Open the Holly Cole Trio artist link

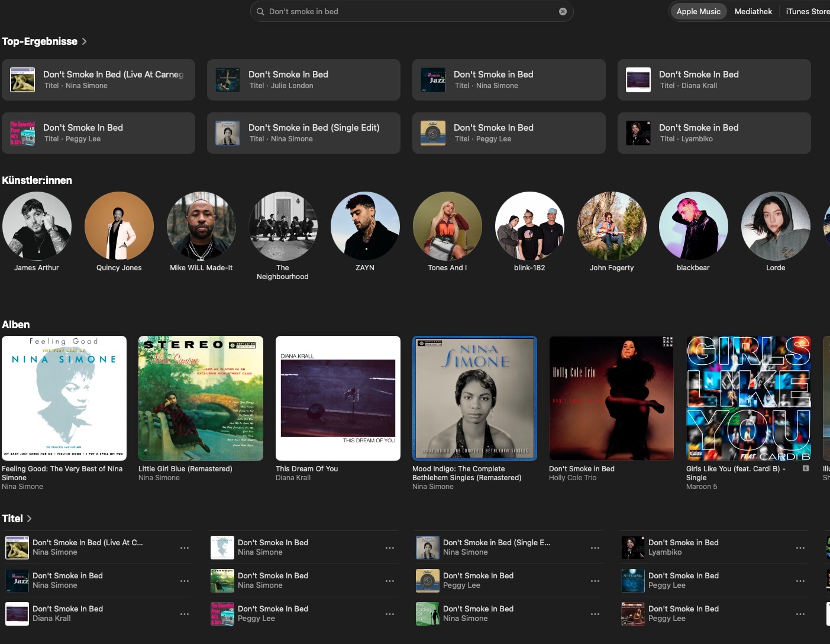coord(572,478)
